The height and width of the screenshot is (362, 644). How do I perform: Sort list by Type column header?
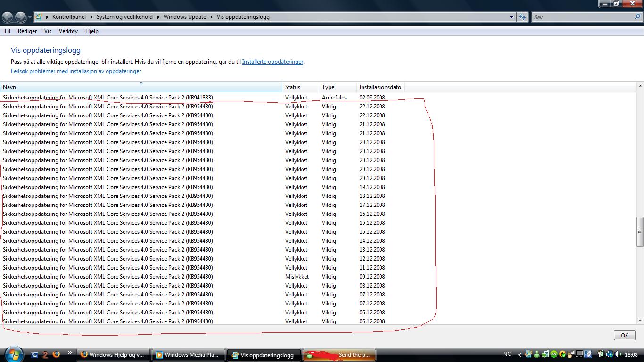(338, 87)
